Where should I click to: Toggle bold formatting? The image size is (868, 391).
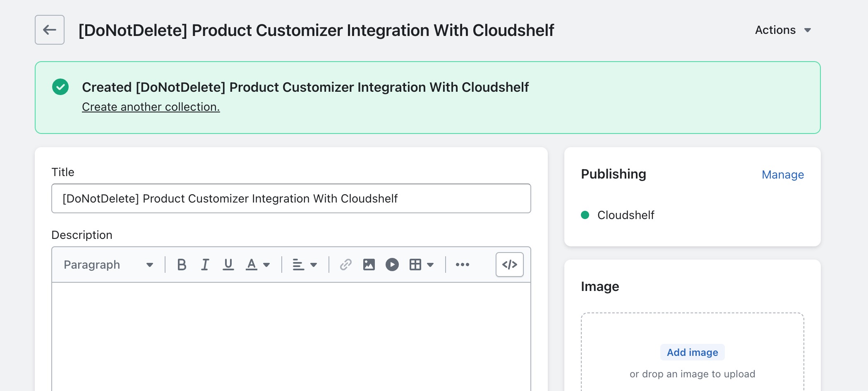click(181, 265)
